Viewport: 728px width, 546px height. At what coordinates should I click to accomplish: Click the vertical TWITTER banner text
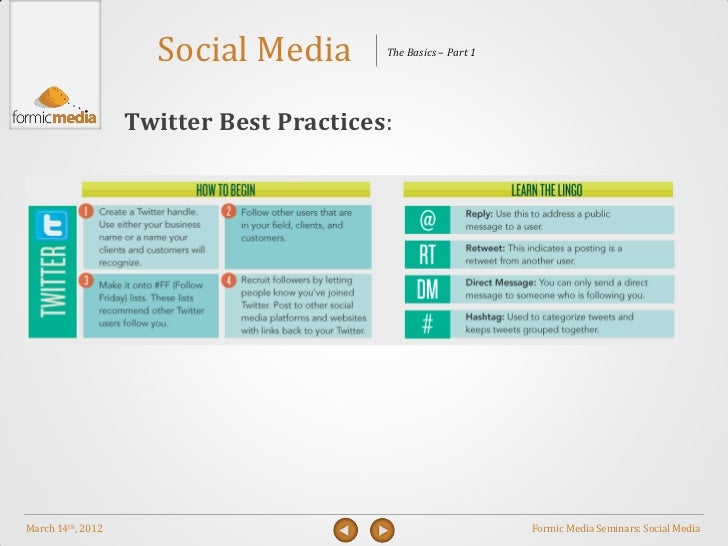52,281
